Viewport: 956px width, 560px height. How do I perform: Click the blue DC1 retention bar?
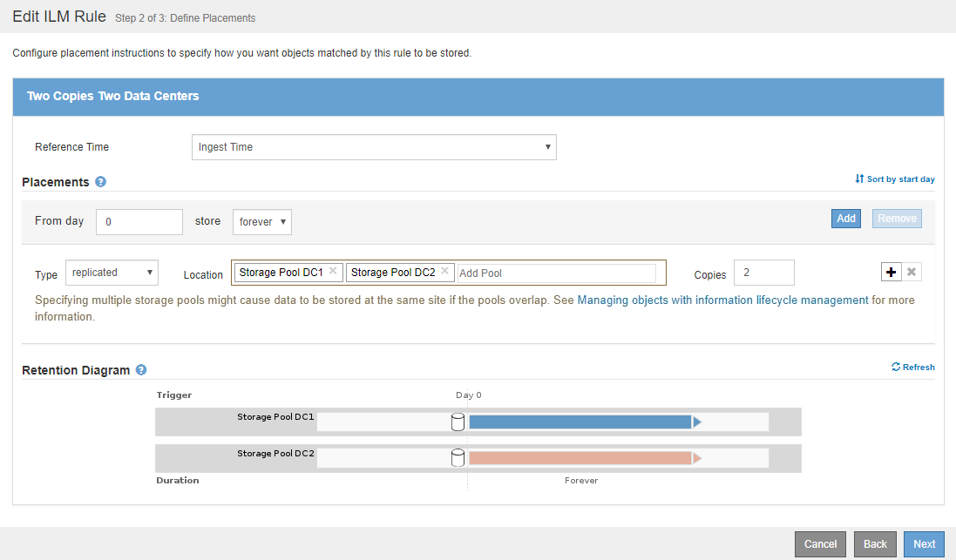coord(580,422)
